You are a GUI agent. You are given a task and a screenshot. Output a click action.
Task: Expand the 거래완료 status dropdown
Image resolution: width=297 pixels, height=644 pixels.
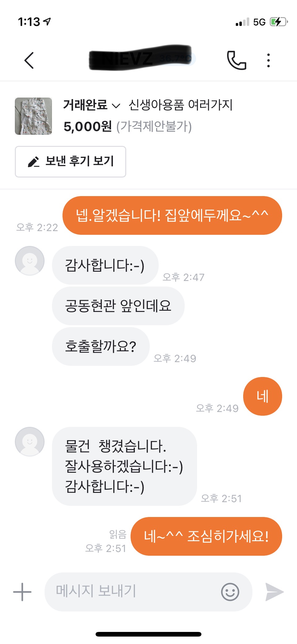coord(92,105)
